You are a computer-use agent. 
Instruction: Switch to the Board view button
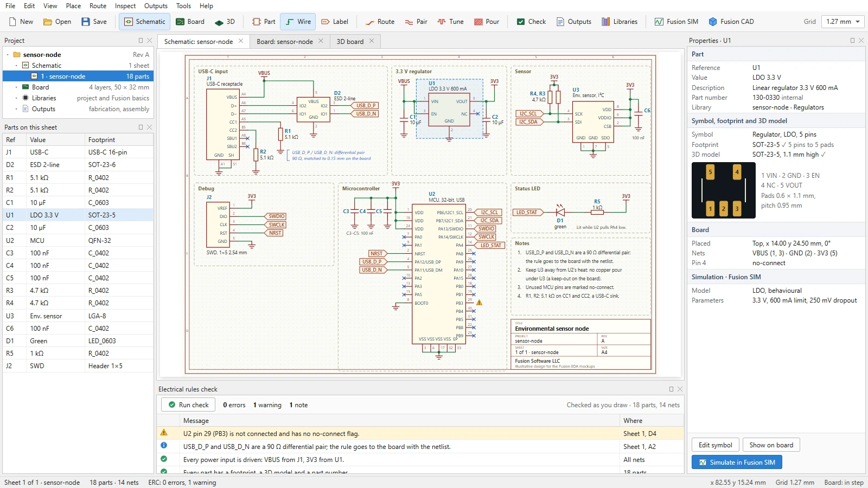coord(190,22)
